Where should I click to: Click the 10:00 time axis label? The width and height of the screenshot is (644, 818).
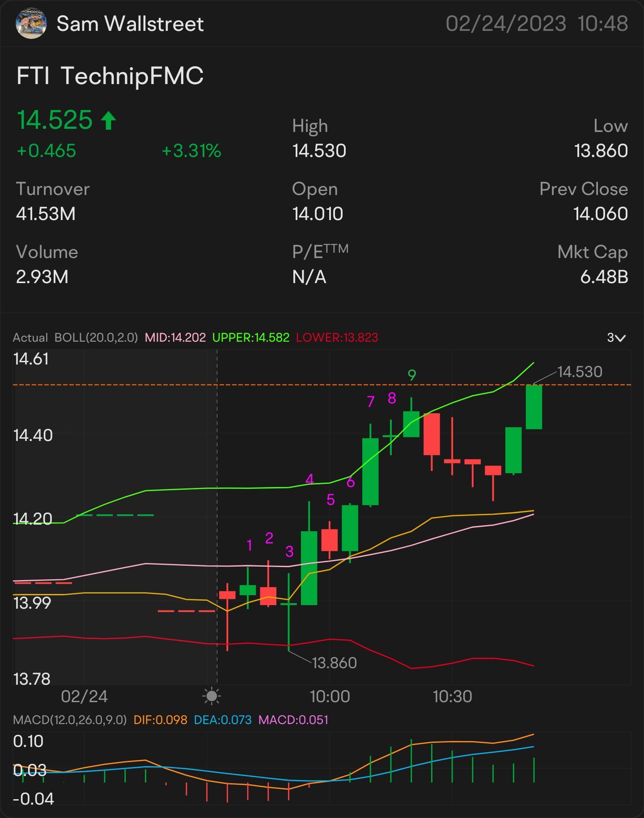(x=330, y=696)
